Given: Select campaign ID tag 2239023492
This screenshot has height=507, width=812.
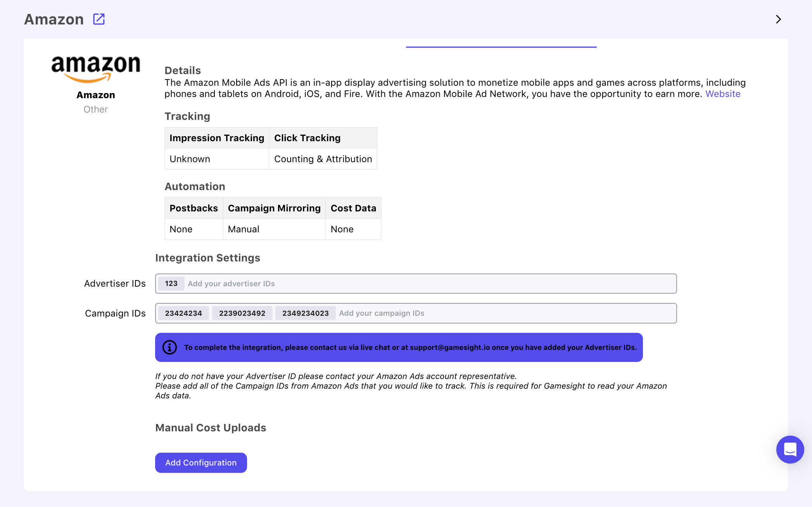Looking at the screenshot, I should (242, 313).
